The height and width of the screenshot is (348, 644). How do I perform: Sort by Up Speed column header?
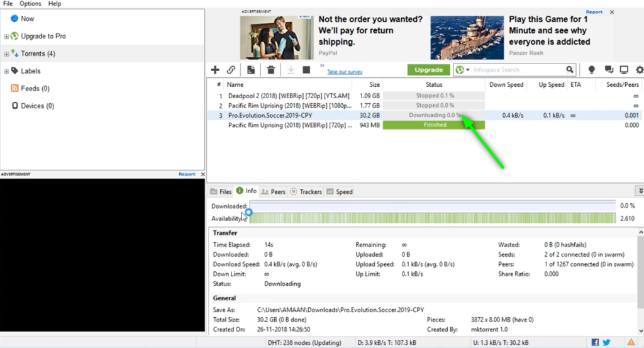pyautogui.click(x=547, y=84)
